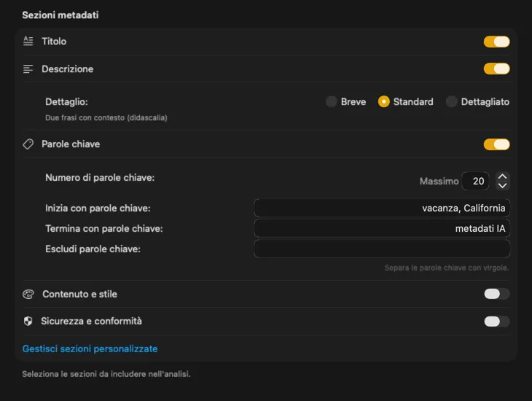Click the empty Escludi parole chiave field
Screen dimensions: 532x401
click(382, 249)
